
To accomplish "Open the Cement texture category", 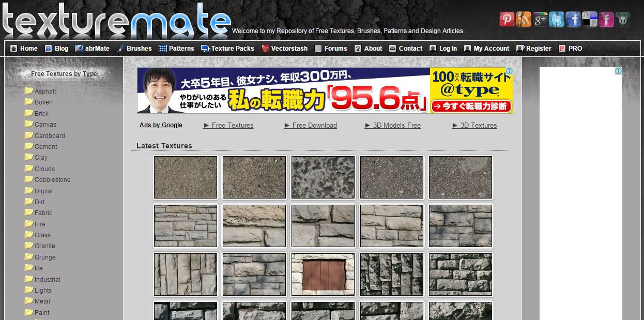I will click(45, 146).
